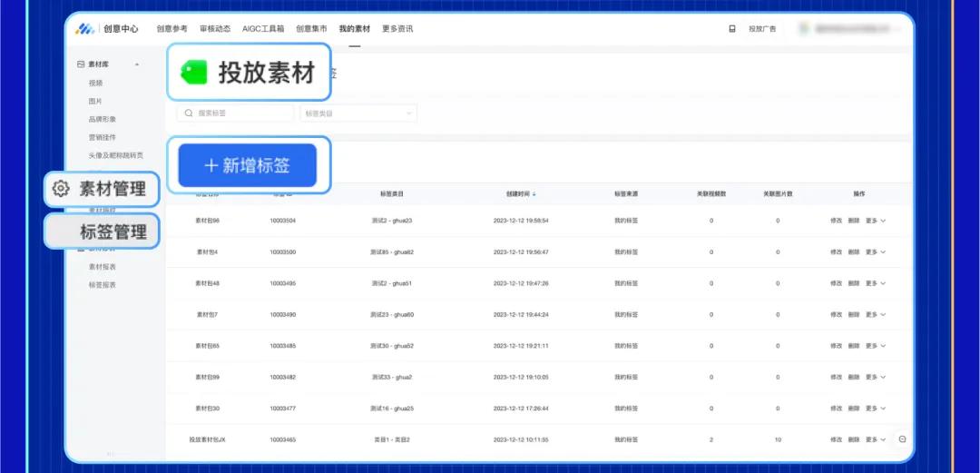
Task: Expand 更多 options for 素材包96 row
Action: point(875,221)
